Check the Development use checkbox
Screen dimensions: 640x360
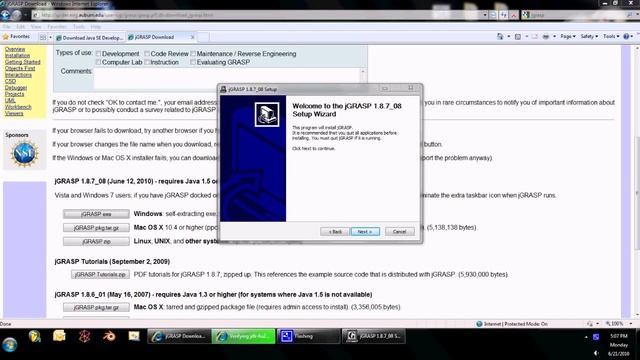point(98,53)
